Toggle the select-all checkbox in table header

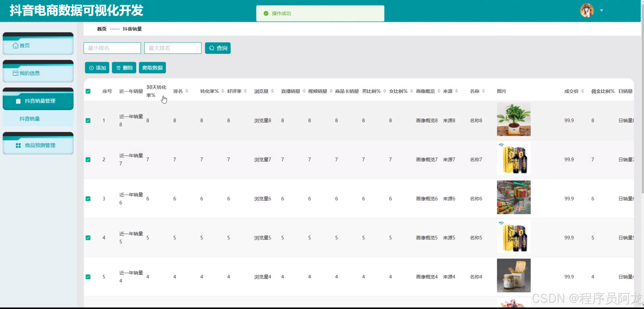[88, 91]
